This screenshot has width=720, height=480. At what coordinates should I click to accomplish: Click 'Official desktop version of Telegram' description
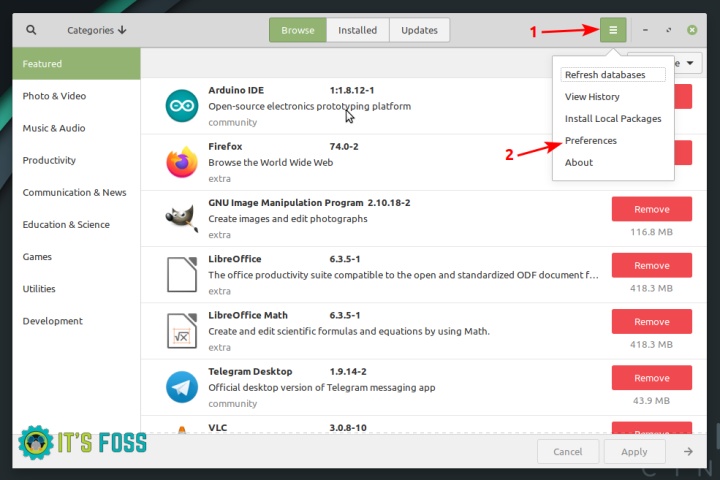pos(321,388)
